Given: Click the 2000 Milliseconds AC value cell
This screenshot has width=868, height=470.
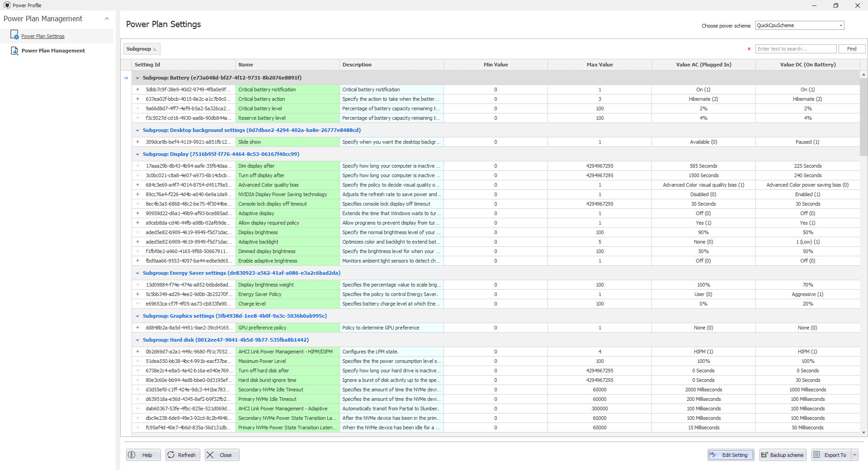Looking at the screenshot, I should (703, 390).
